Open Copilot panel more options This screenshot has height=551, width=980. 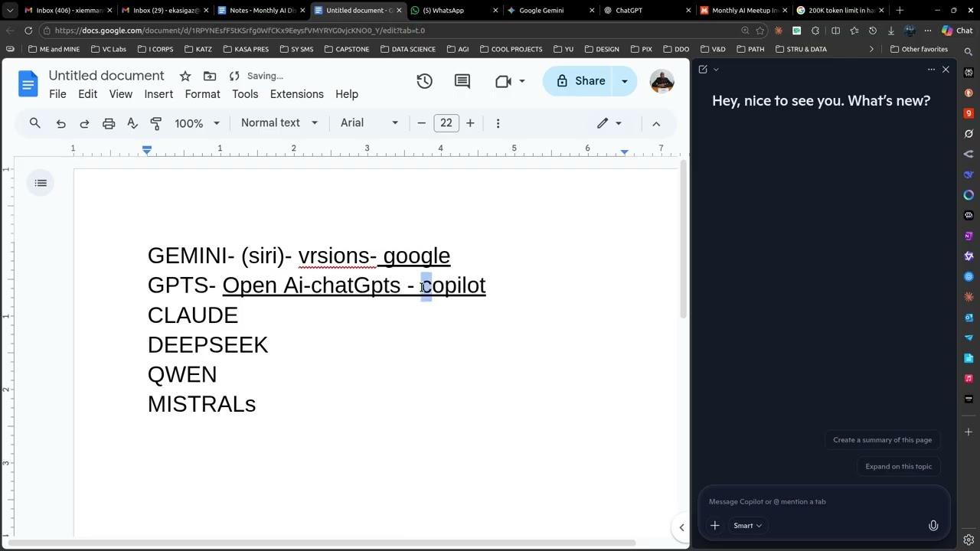coord(931,70)
